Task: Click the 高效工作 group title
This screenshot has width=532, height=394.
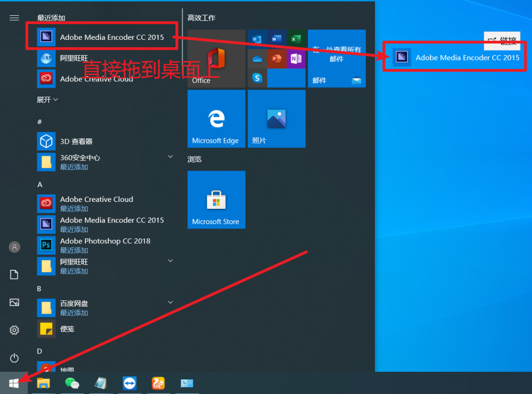Action: 201,18
